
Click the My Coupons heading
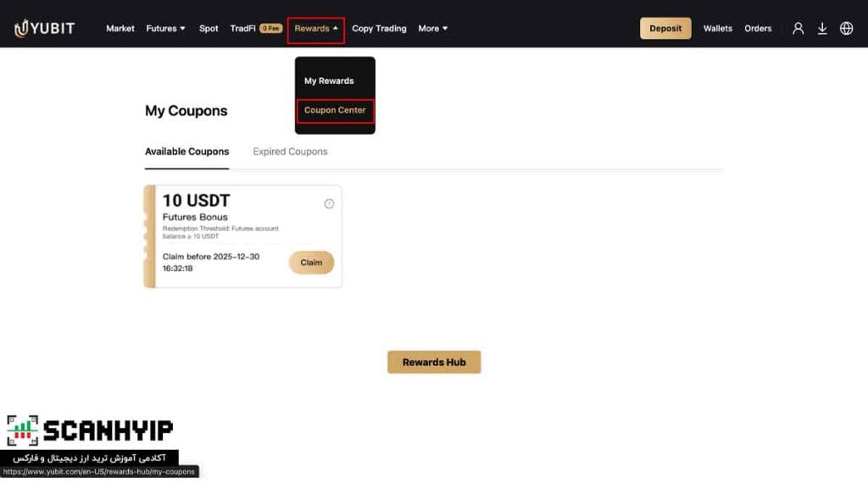tap(186, 111)
